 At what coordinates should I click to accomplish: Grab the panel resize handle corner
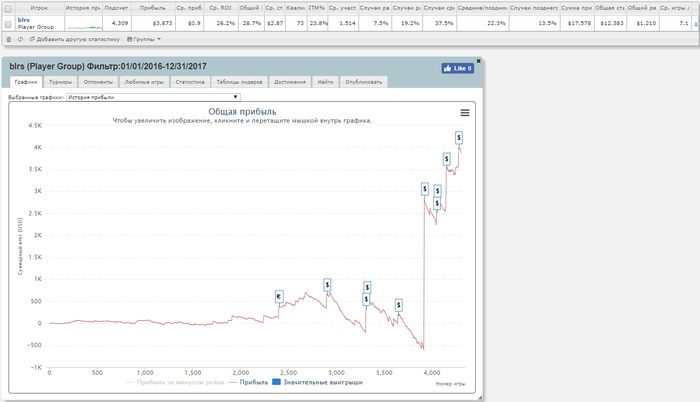point(480,397)
